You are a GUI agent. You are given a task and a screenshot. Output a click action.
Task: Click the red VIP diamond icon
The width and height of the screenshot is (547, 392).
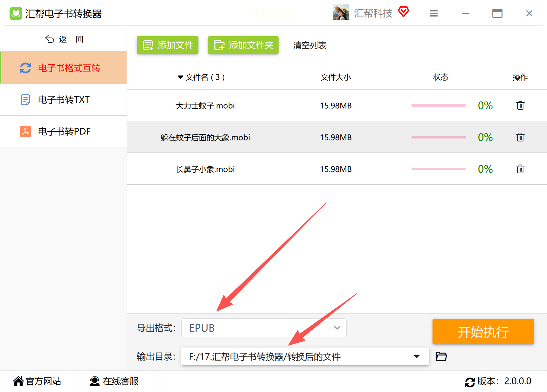tap(404, 12)
